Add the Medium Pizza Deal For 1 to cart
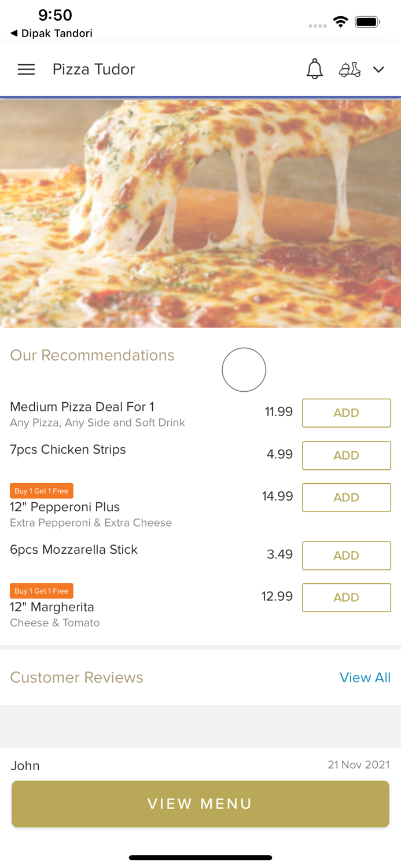The width and height of the screenshot is (401, 868). [346, 413]
